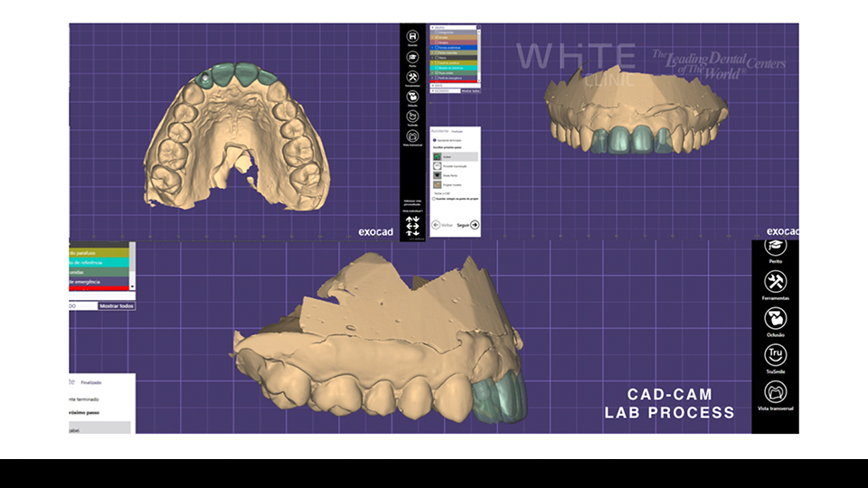Open the large Vista transversal icon
Image resolution: width=868 pixels, height=488 pixels.
775,392
